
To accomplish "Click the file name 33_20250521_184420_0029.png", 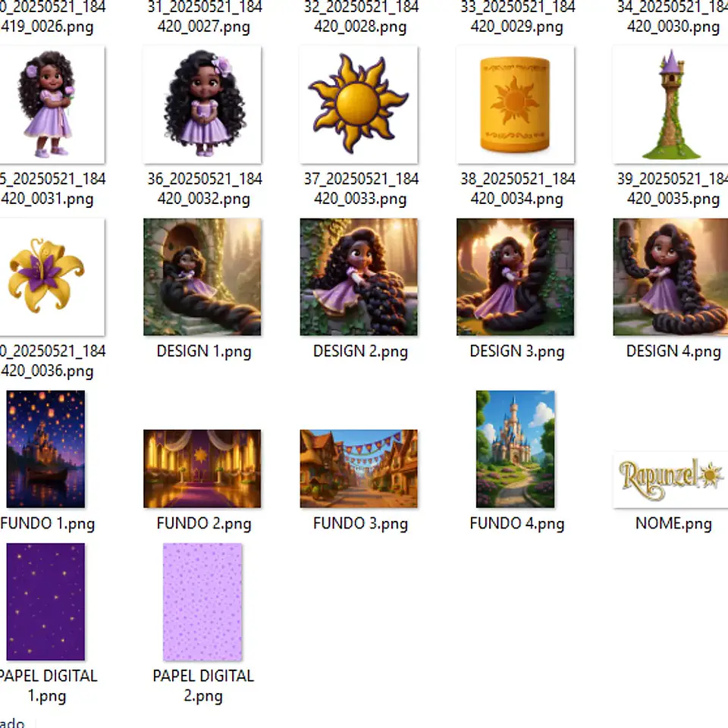I will (517, 17).
